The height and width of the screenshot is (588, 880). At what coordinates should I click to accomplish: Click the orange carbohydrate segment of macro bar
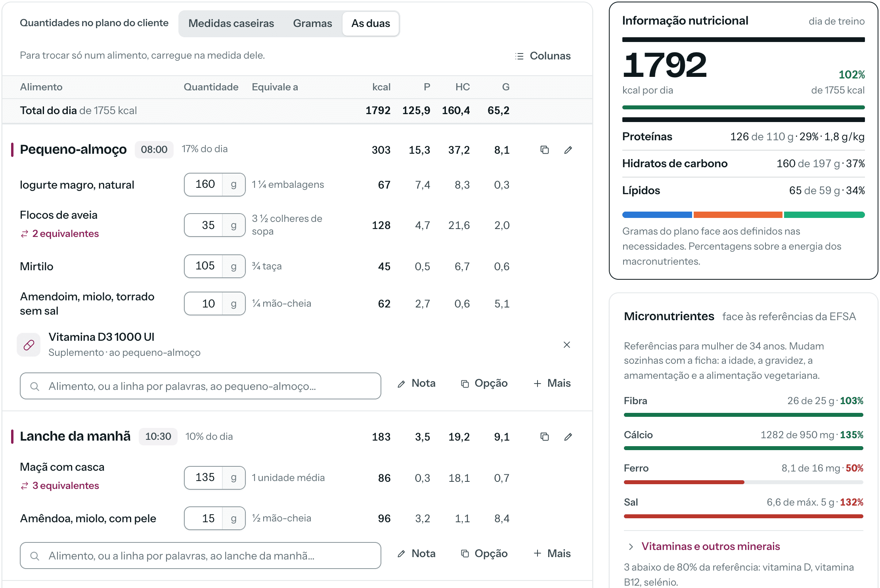point(738,215)
